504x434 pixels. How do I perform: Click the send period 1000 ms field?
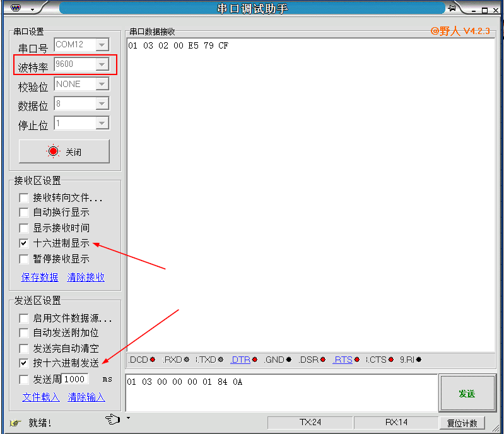tap(74, 379)
